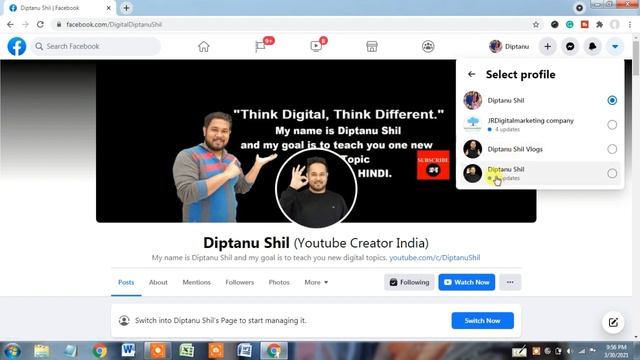Open the Chrome three-dot menu
640x360 pixels.
[630, 24]
